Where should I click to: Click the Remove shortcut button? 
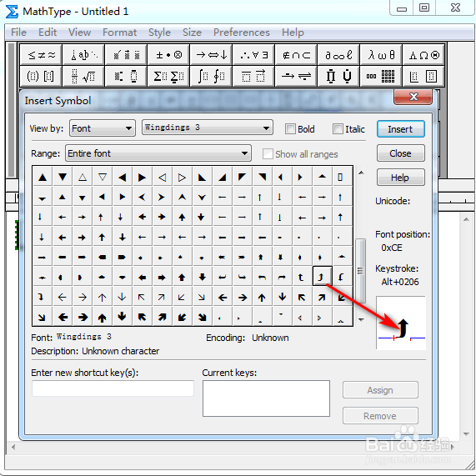tap(380, 416)
